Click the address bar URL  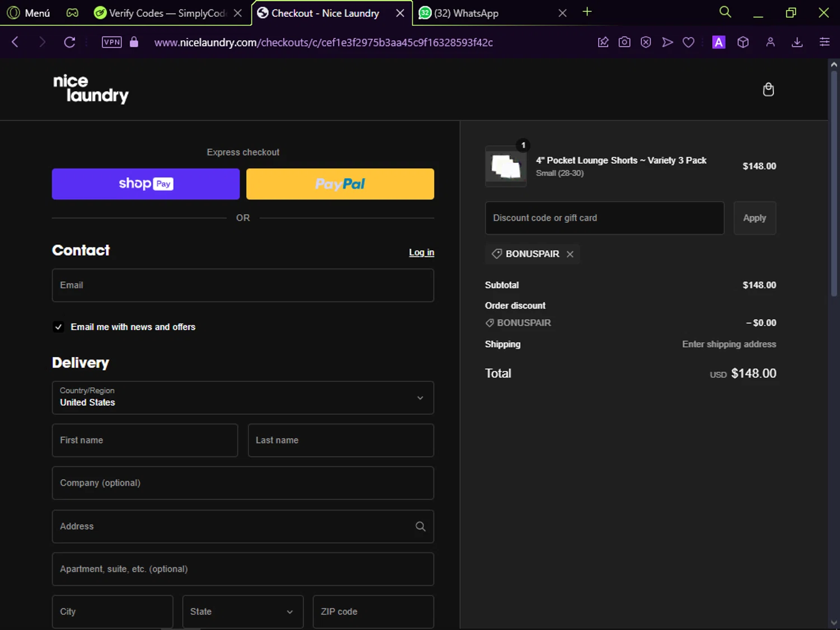point(324,43)
